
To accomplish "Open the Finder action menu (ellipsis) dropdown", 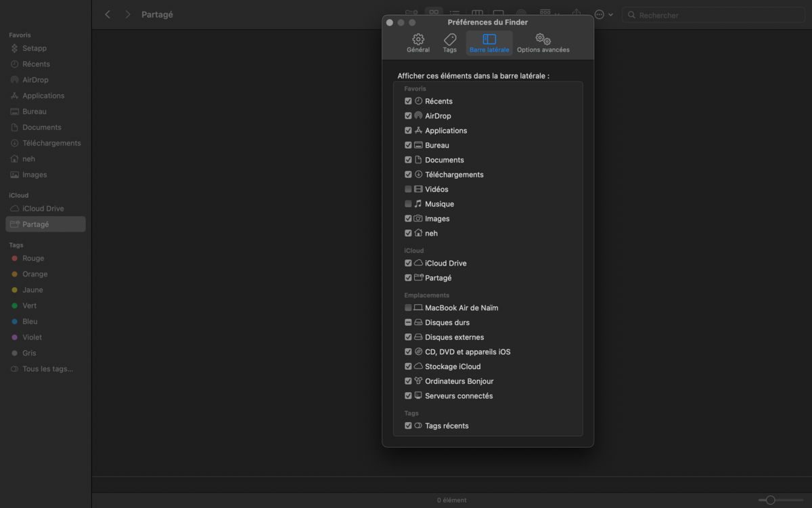I will [604, 14].
